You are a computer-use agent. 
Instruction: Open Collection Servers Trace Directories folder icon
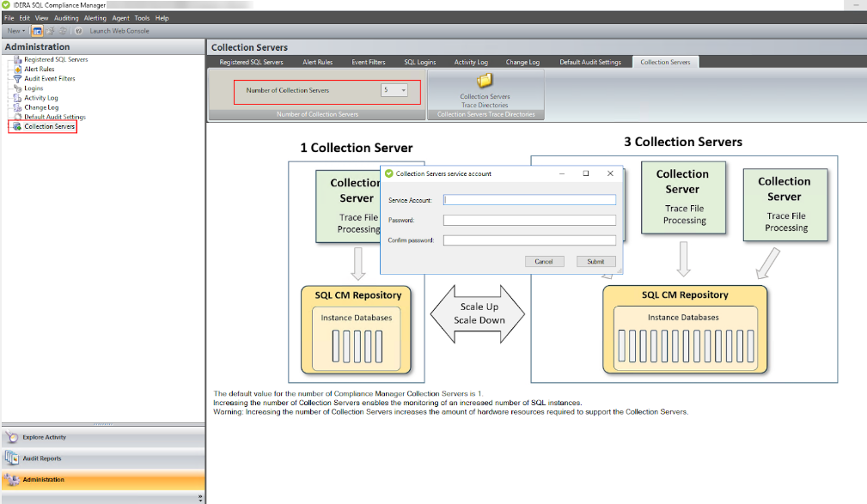click(485, 81)
